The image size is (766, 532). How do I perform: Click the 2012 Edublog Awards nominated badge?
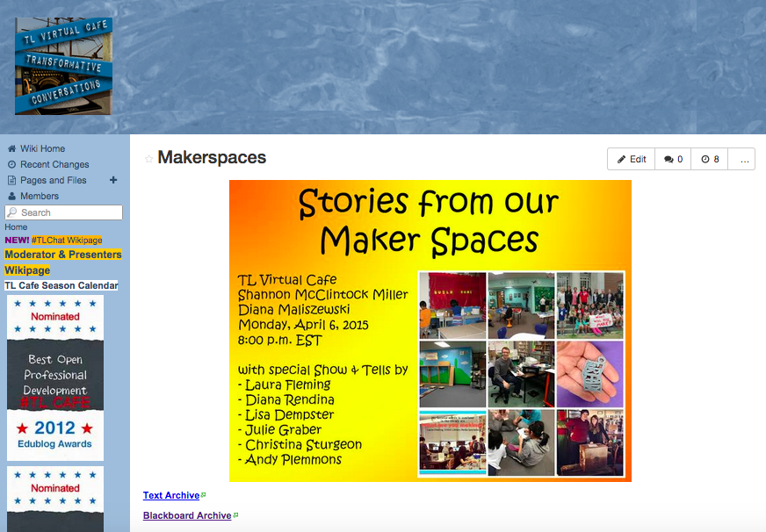tap(55, 377)
